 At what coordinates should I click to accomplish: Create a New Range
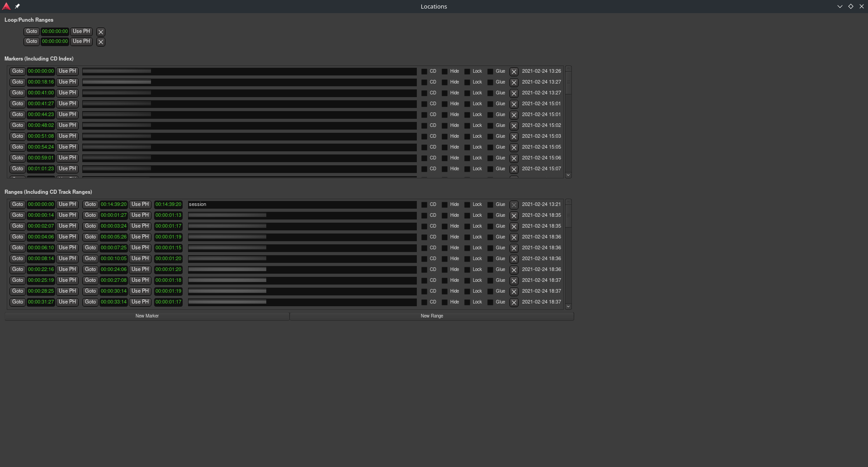point(432,316)
